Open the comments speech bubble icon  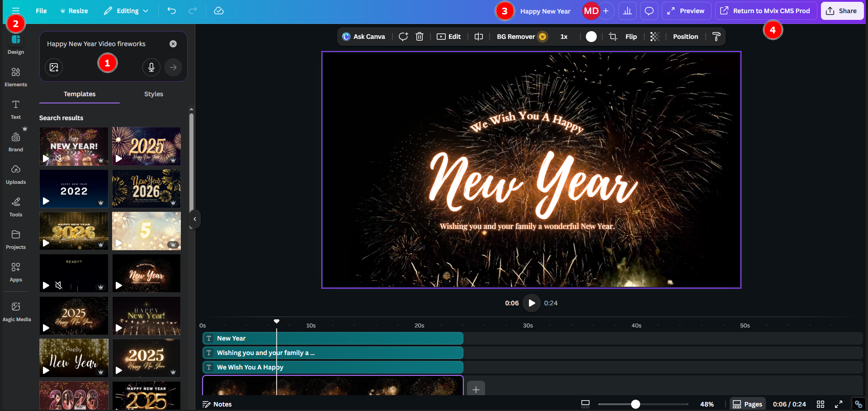[649, 11]
